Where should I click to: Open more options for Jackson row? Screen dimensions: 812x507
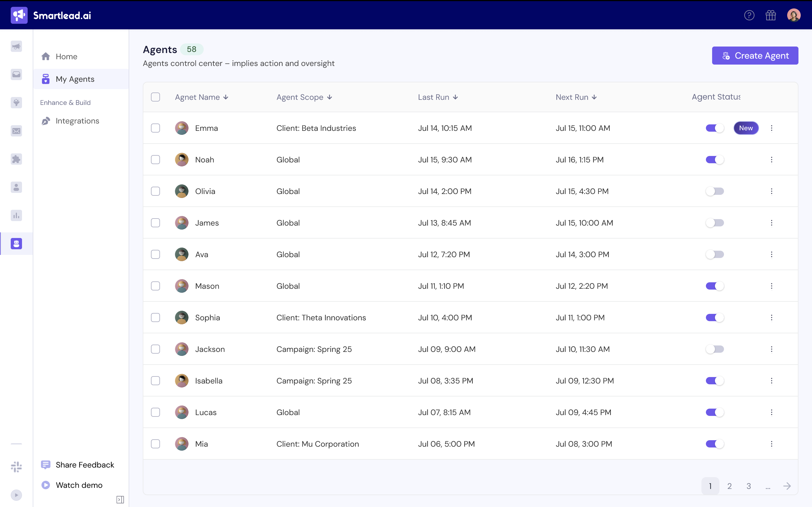click(771, 349)
